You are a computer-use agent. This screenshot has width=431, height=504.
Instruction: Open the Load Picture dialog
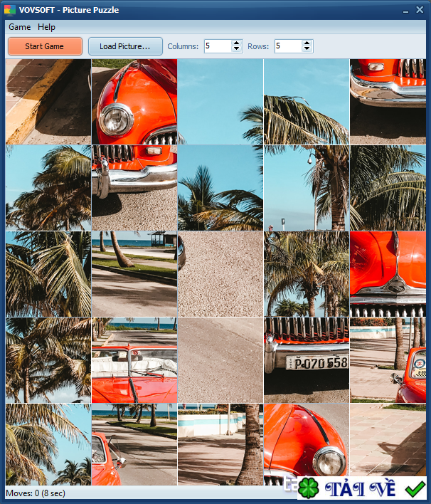[125, 46]
